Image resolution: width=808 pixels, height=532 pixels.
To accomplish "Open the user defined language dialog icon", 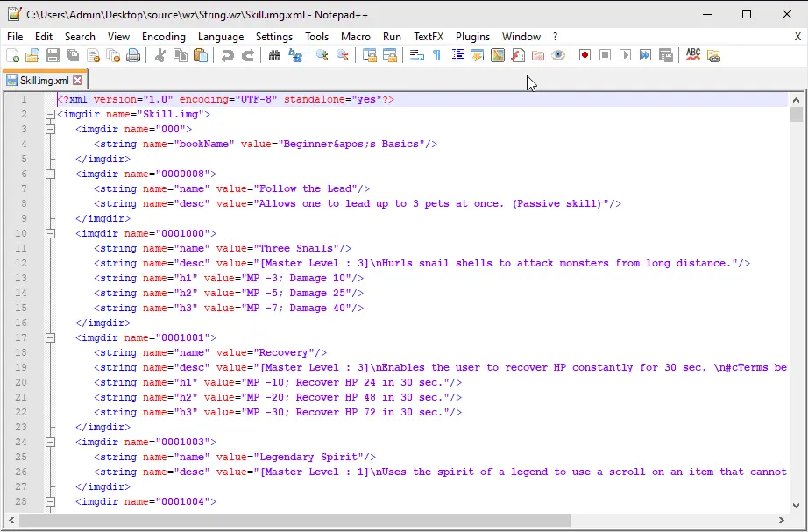I will (x=478, y=56).
